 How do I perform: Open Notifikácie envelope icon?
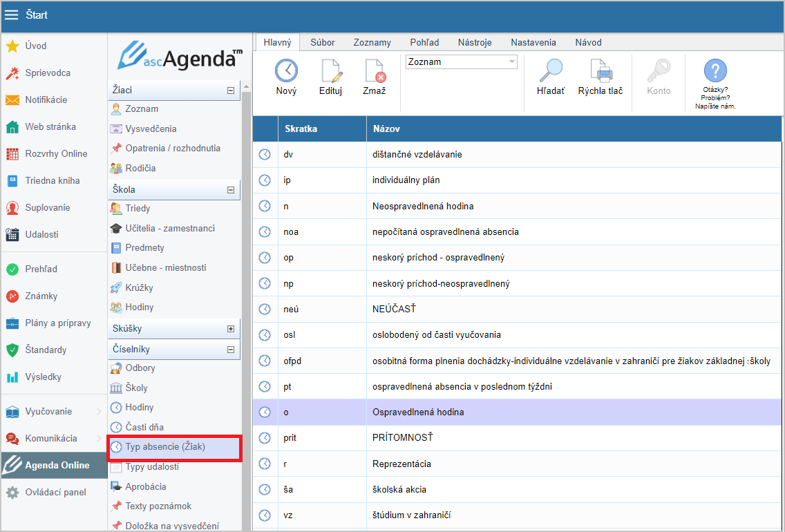[12, 100]
